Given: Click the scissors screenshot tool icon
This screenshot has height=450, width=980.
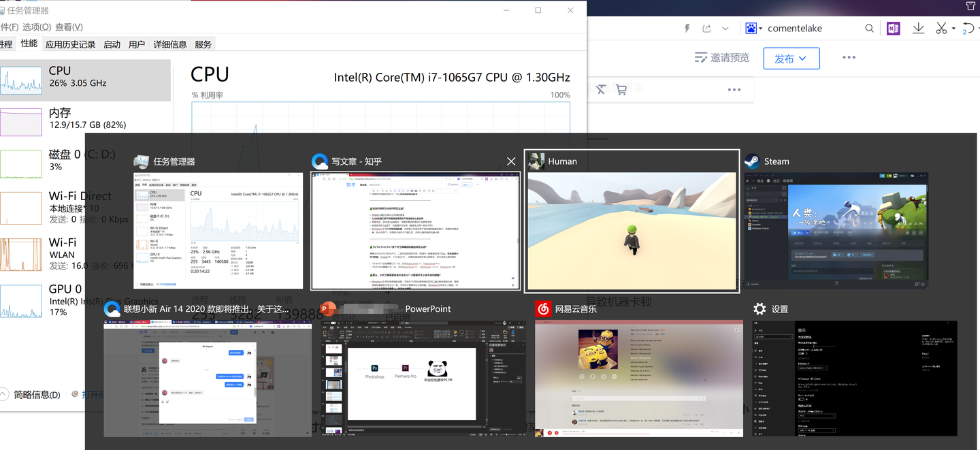Looking at the screenshot, I should pos(942,28).
